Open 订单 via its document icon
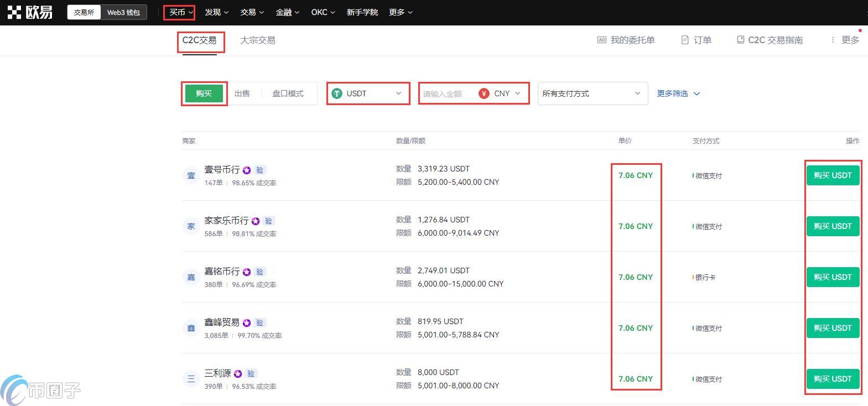Image resolution: width=868 pixels, height=406 pixels. tap(685, 40)
